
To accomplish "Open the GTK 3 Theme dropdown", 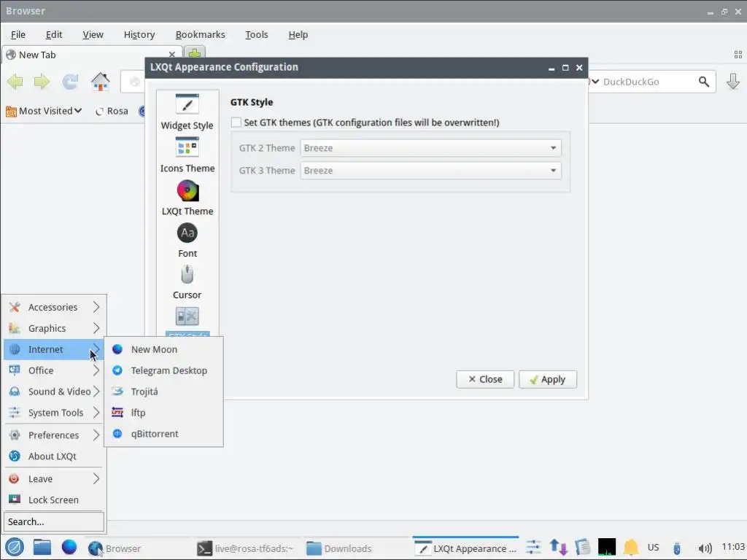I will [x=430, y=171].
